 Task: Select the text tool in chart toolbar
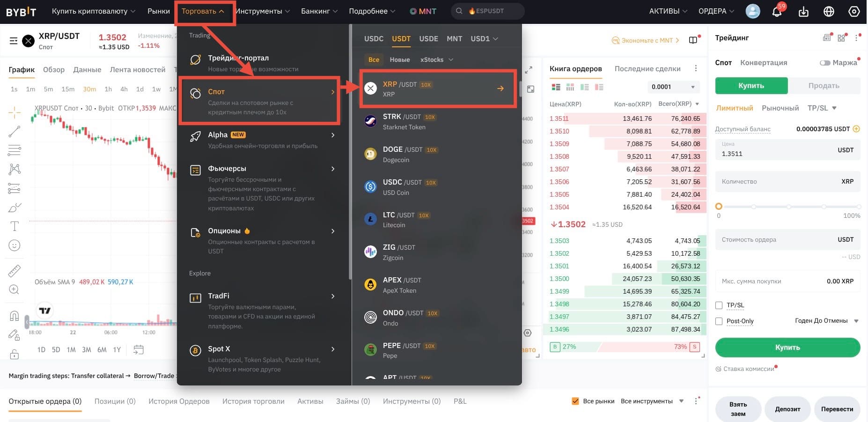15,226
